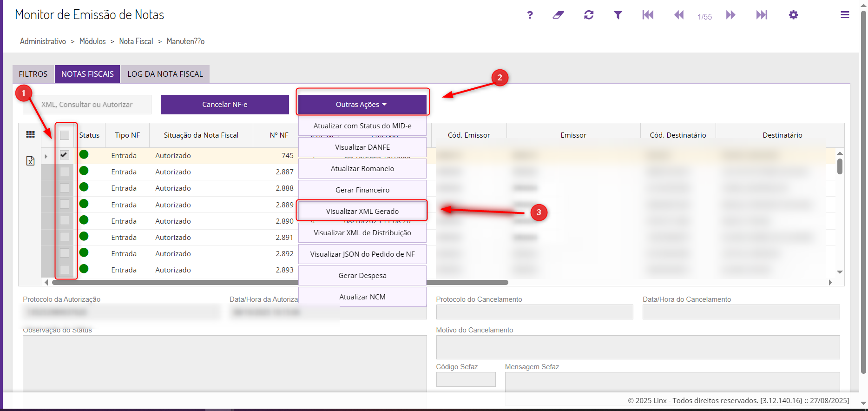This screenshot has height=411, width=868.
Task: Follow the Módulos breadcrumb link
Action: click(x=92, y=41)
